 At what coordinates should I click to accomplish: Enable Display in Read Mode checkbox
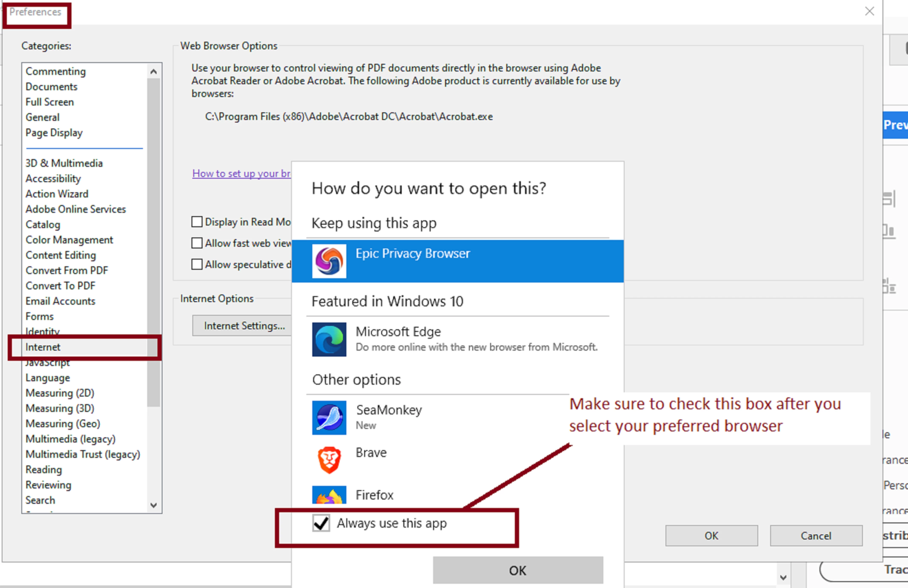tap(197, 222)
